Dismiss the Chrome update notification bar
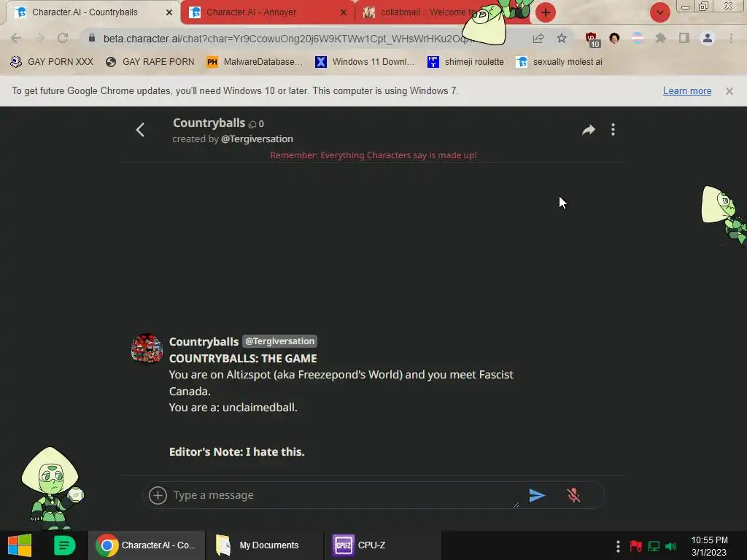This screenshot has height=560, width=747. 729,91
